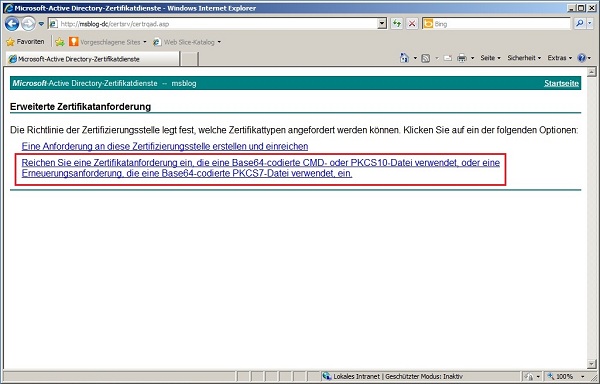Expand the Print dropdown arrow
This screenshot has width=600, height=384.
(472, 58)
